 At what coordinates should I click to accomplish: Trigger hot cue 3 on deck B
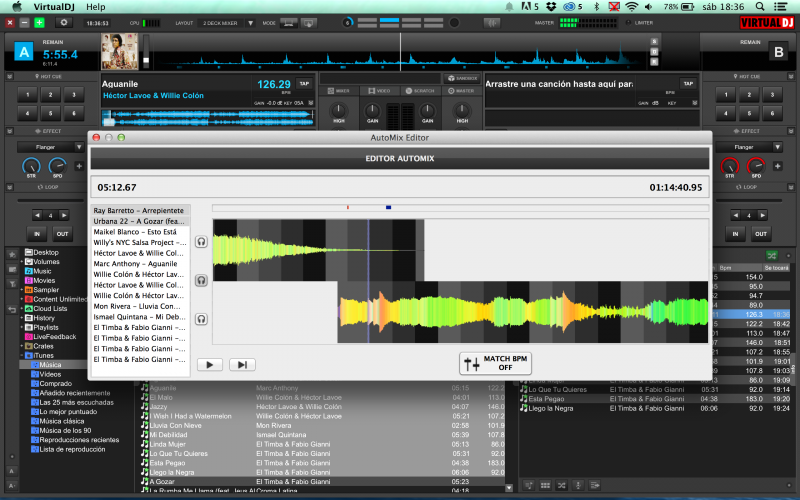[772, 94]
